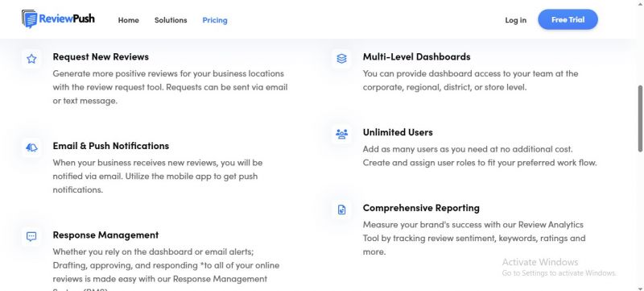
Task: Click the page vertical scrollbar thumb
Action: pyautogui.click(x=640, y=118)
